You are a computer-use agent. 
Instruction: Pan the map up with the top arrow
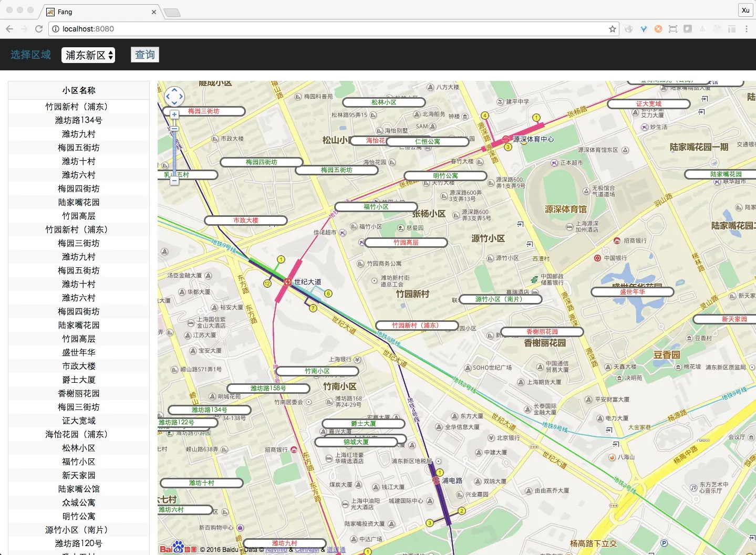pyautogui.click(x=174, y=90)
